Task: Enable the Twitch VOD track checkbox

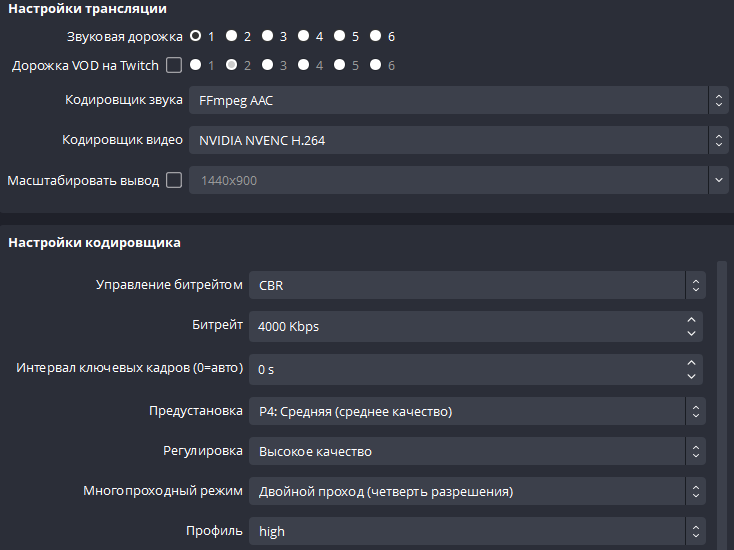Action: click(174, 66)
